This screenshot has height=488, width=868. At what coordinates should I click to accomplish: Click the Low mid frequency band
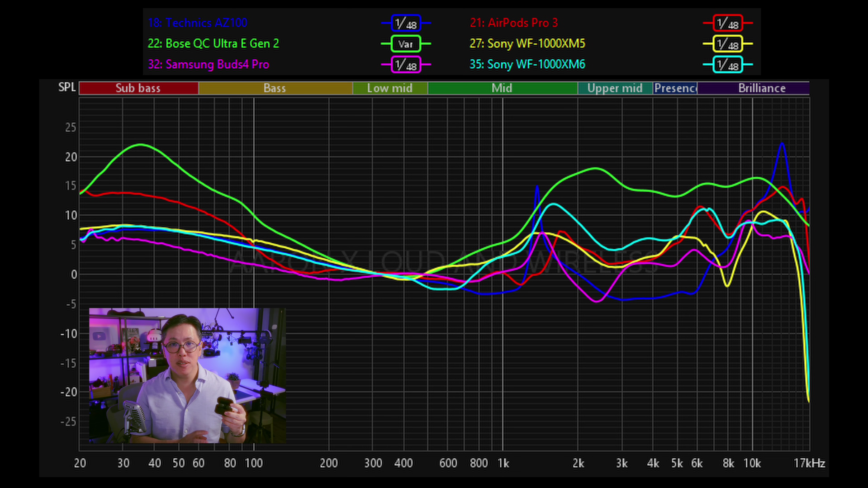pos(390,88)
